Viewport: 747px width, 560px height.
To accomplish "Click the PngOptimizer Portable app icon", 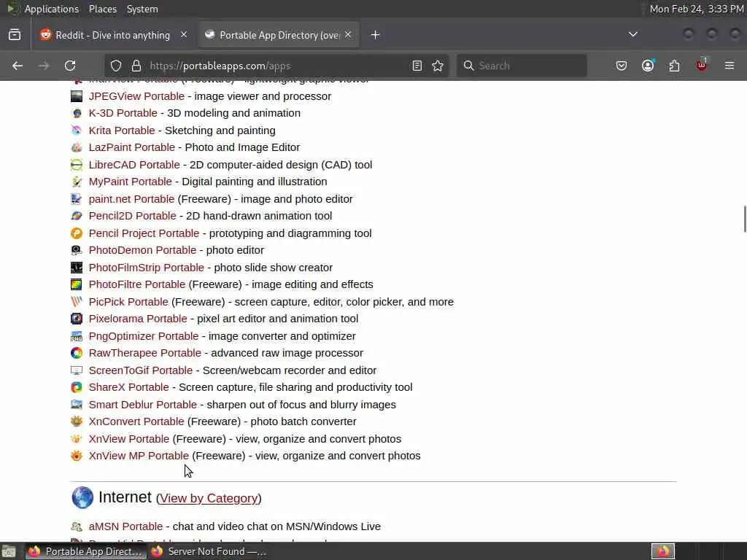I will coord(76,336).
